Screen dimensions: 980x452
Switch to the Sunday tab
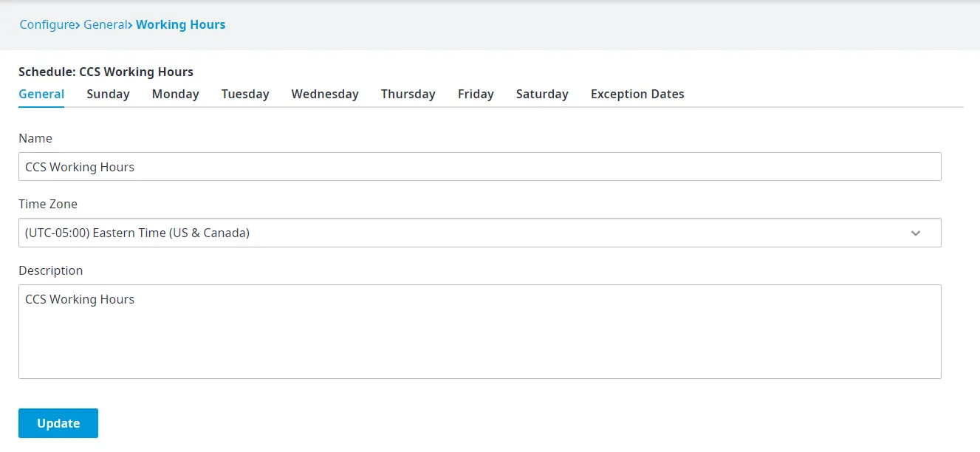[x=108, y=94]
